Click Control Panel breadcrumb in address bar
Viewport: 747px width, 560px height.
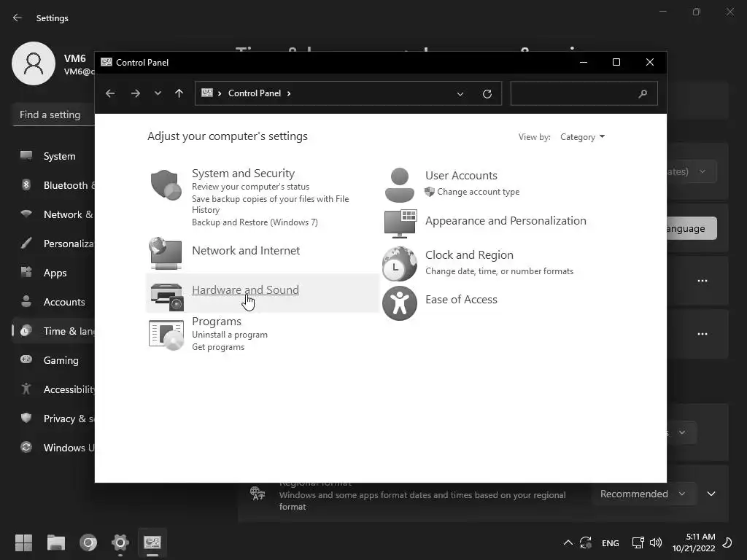(x=255, y=93)
